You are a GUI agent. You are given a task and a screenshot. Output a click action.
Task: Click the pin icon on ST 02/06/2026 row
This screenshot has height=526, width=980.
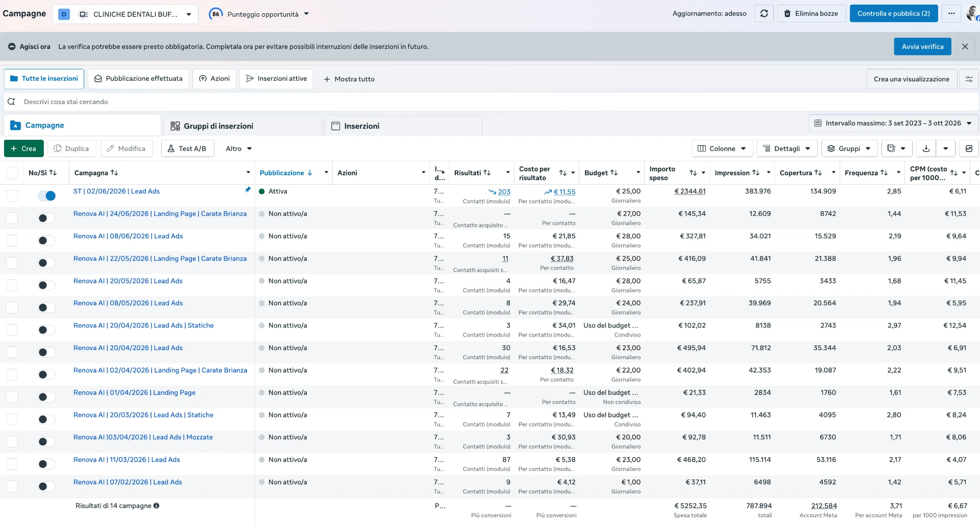(248, 190)
